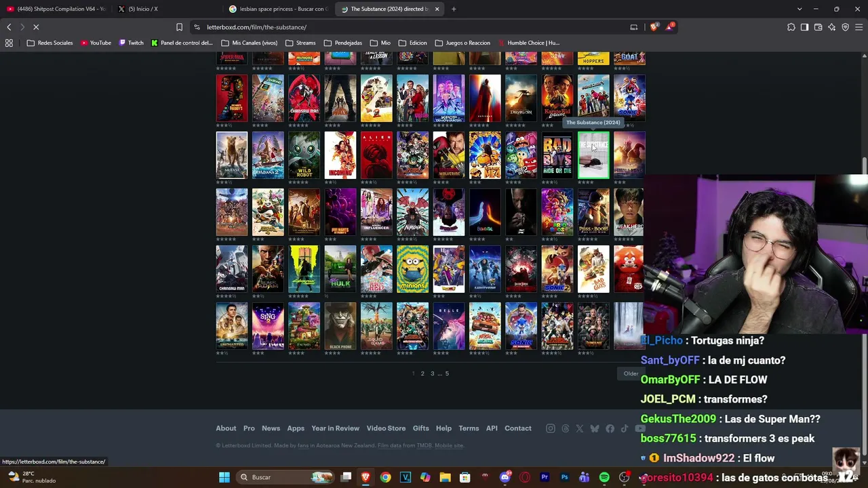Image resolution: width=868 pixels, height=488 pixels.
Task: Open the News footer link
Action: click(271, 428)
